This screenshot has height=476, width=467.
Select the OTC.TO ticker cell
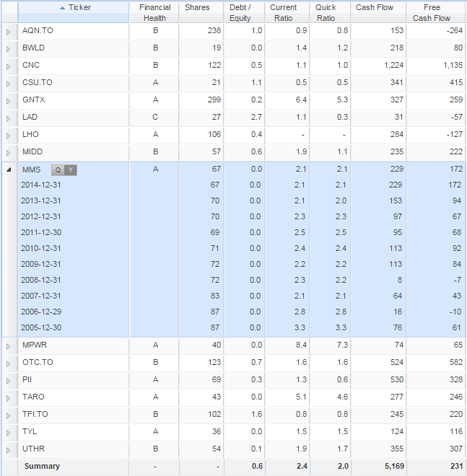point(74,363)
